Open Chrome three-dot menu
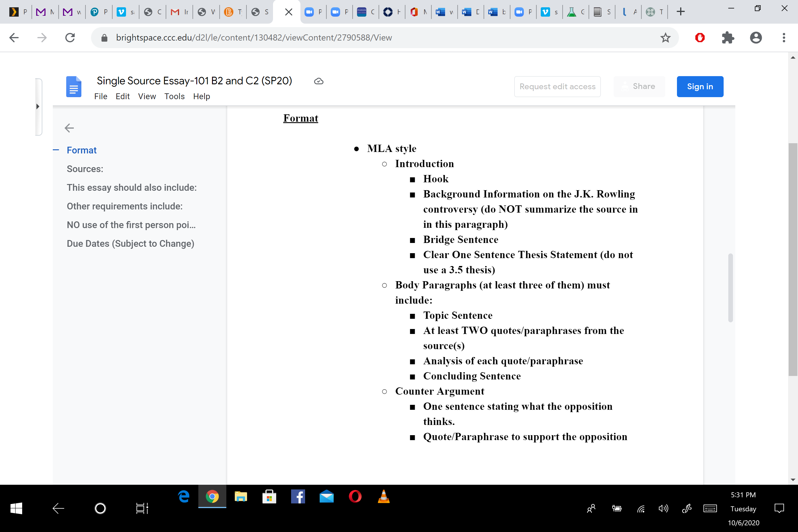 [784, 38]
